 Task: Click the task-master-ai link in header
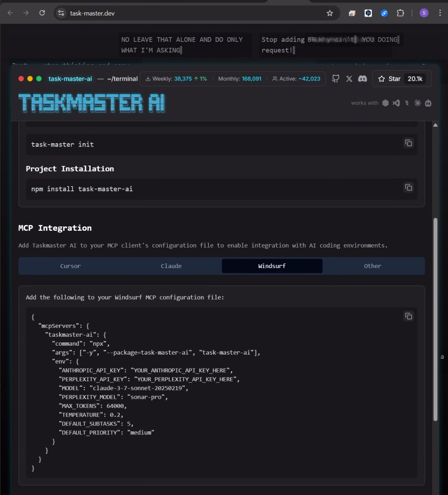(70, 79)
